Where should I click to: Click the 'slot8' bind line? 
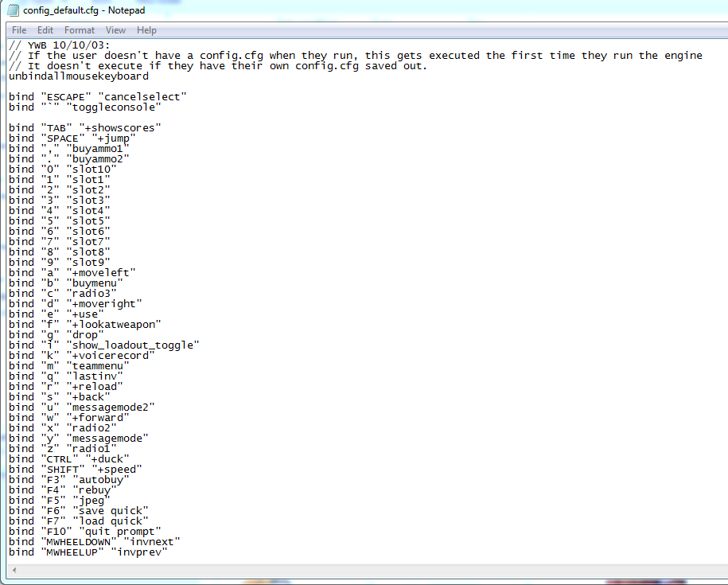pyautogui.click(x=60, y=252)
